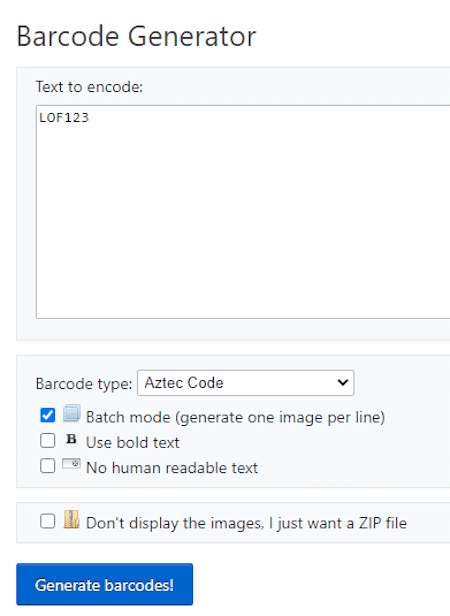Click the LOF123 text in the textarea
Screen dimensions: 450x616
coord(64,117)
